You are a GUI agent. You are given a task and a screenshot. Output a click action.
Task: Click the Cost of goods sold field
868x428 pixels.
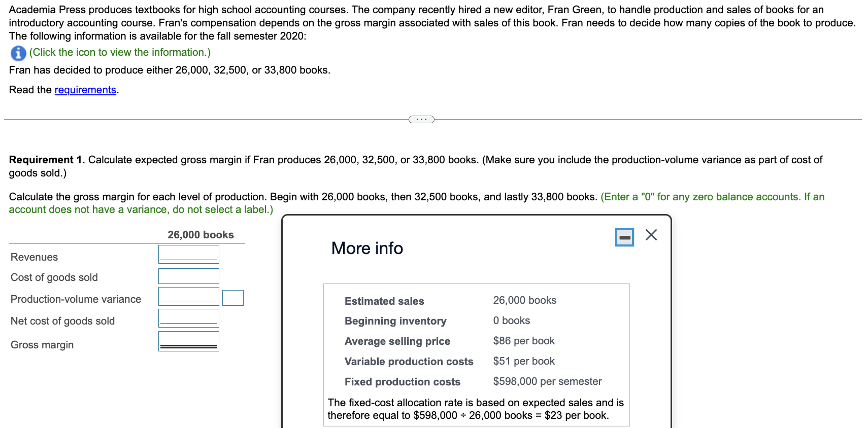click(188, 275)
